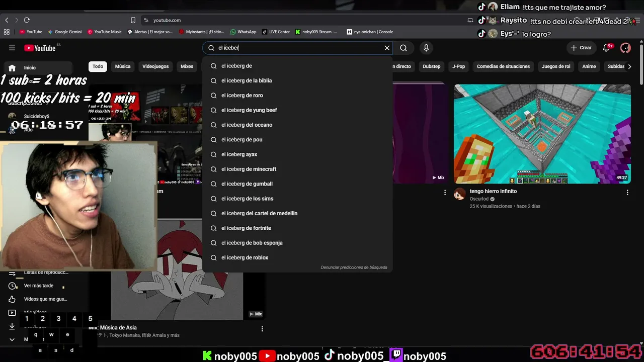Choose suggestion "el iceberg de gumball"
Screen dimensions: 644x362
pos(297,184)
